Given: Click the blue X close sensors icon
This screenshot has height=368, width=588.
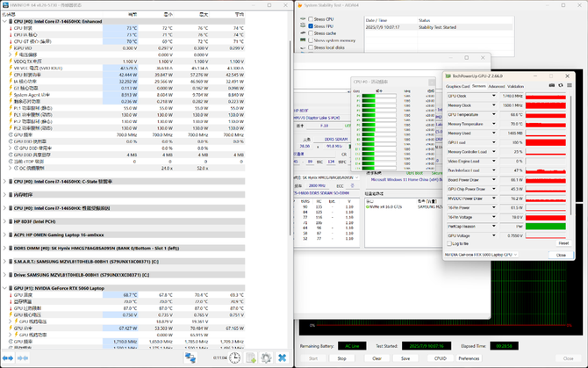Looking at the screenshot, I should [x=283, y=358].
